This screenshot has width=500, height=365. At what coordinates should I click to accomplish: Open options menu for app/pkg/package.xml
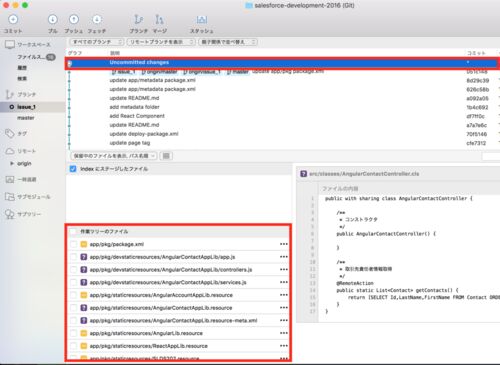point(284,244)
